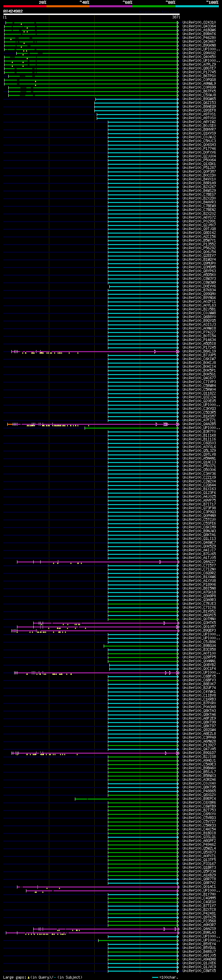222x980 pixels.
Task: Select the UniRef100_B9Q1D7 label
Action: [x=199, y=753]
